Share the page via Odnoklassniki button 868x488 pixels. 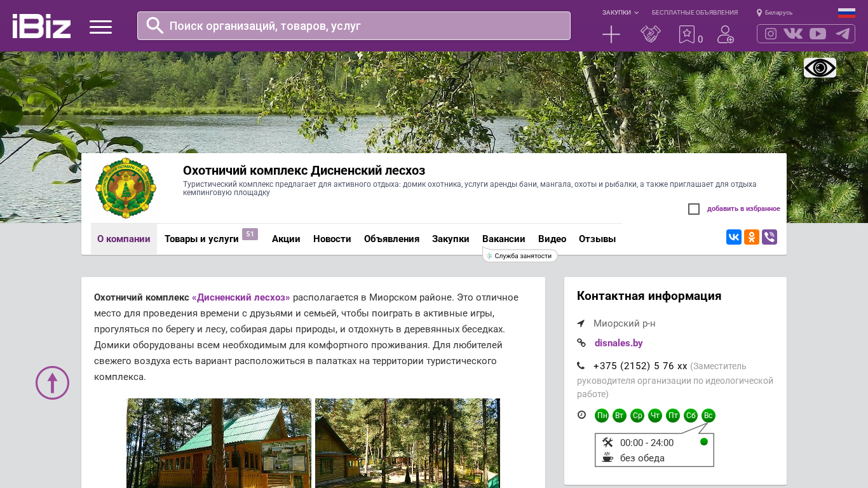[x=752, y=237]
